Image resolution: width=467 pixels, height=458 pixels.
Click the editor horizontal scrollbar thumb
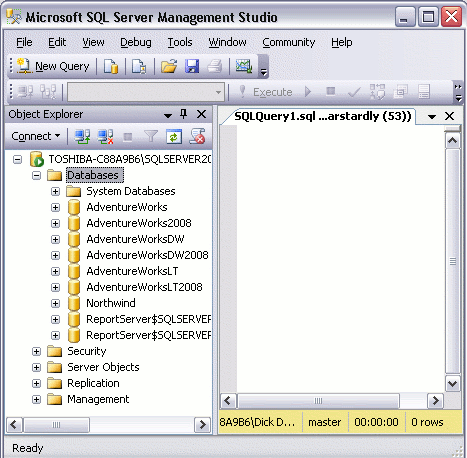(318, 401)
